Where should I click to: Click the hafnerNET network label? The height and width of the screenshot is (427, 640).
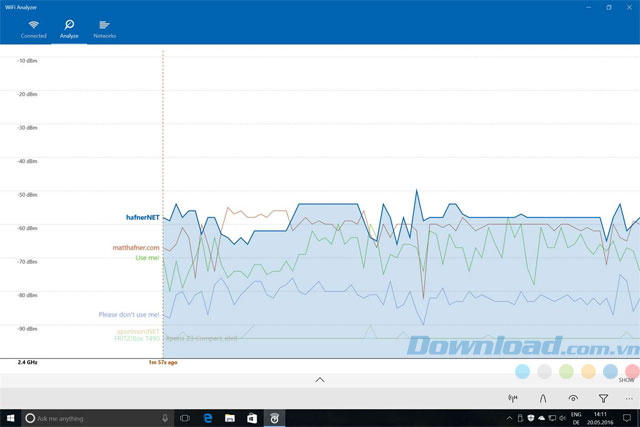pyautogui.click(x=136, y=216)
